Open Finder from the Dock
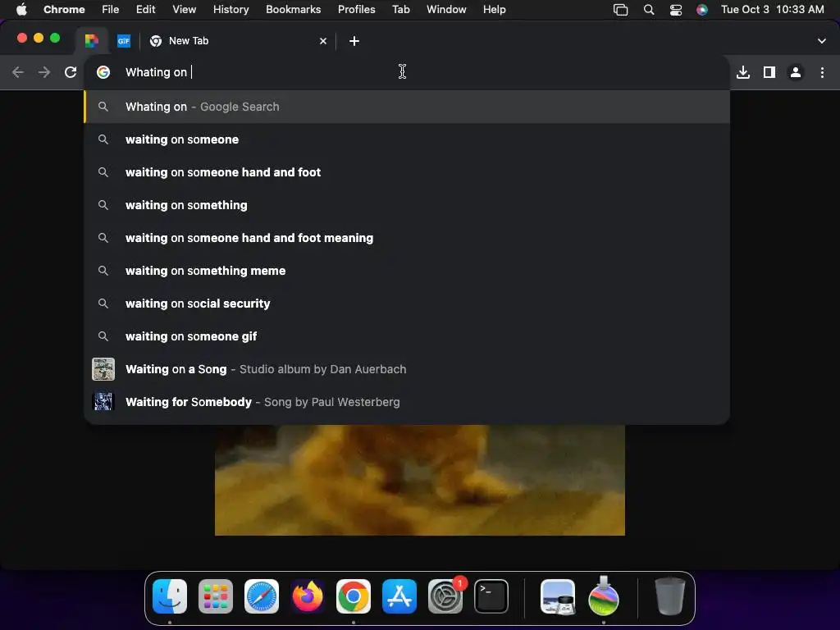The width and height of the screenshot is (840, 630). click(x=170, y=596)
